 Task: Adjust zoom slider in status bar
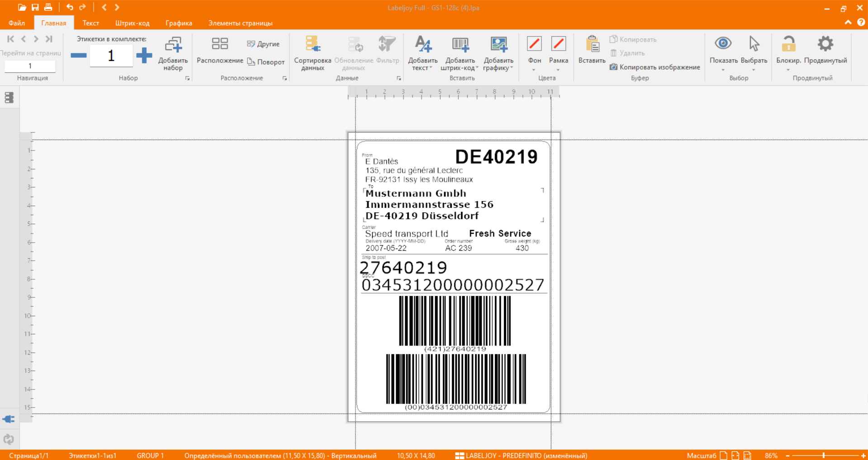tap(824, 455)
